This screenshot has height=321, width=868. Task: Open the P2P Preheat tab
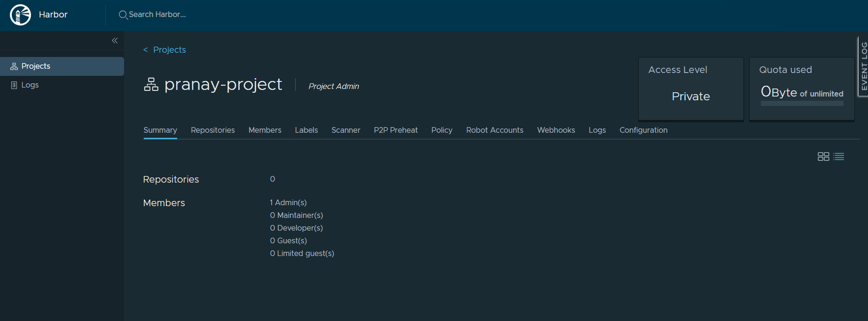395,130
